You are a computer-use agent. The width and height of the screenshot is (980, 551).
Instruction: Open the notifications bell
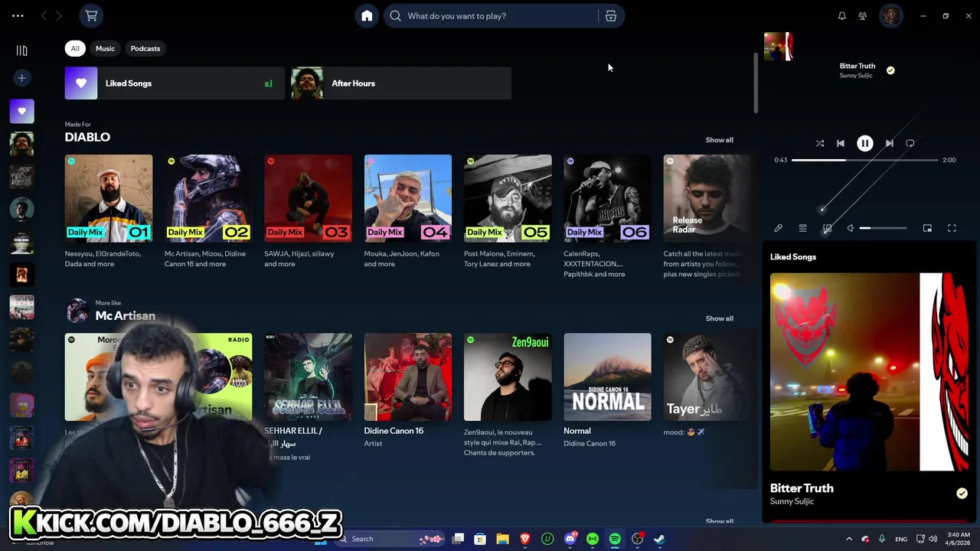842,15
